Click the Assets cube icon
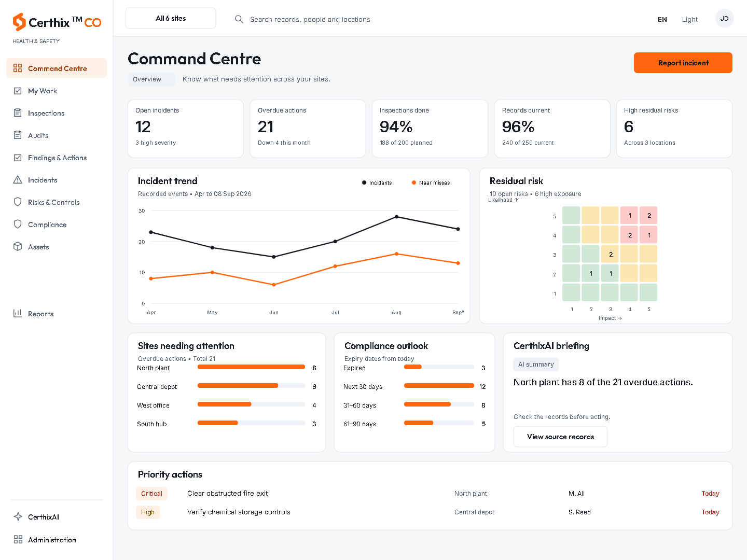Screen dimensions: 747x560 18,247
